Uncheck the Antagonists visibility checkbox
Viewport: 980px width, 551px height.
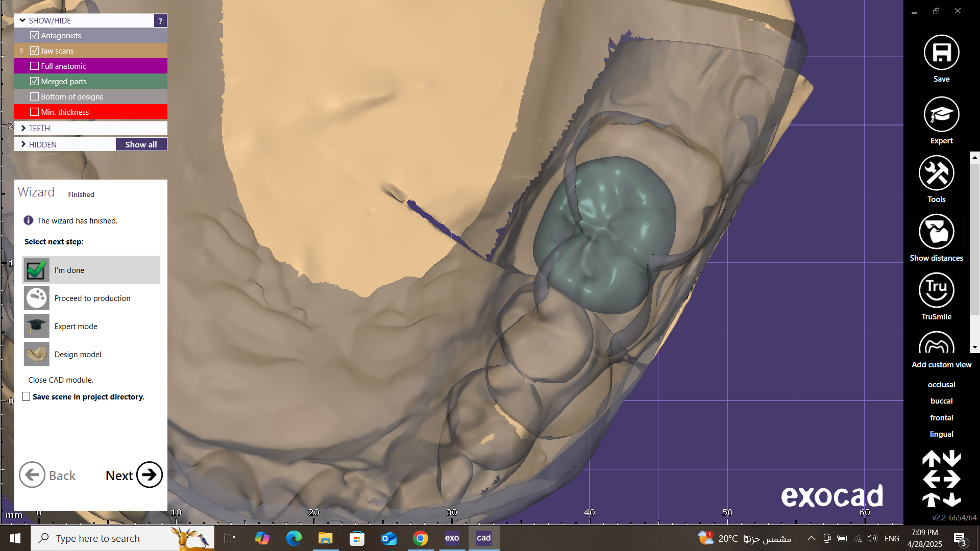[35, 35]
